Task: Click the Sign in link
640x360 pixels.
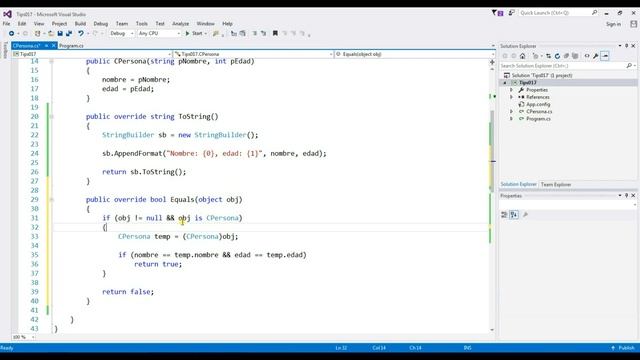Action: click(613, 24)
